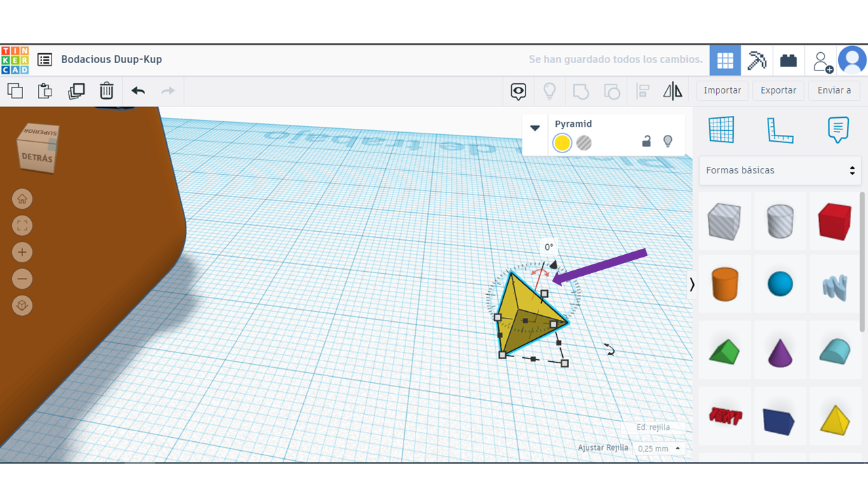Screen dimensions: 868x488
Task: Click the Copy tool
Action: [15, 91]
